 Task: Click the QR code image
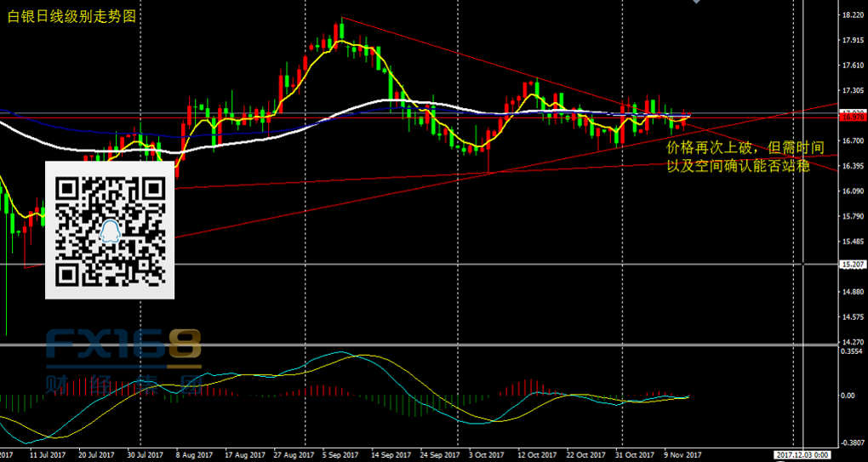[x=109, y=229]
